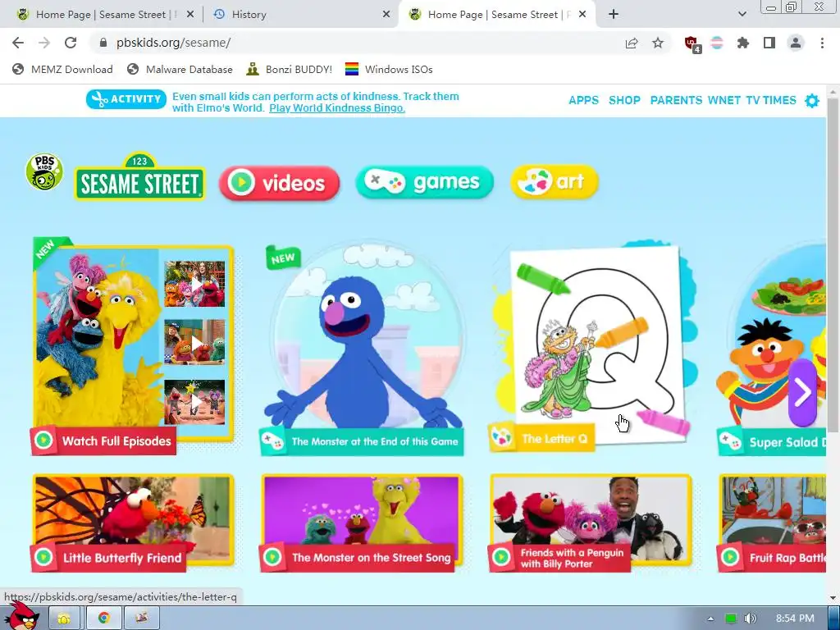Open the SHOP menu item

(624, 100)
